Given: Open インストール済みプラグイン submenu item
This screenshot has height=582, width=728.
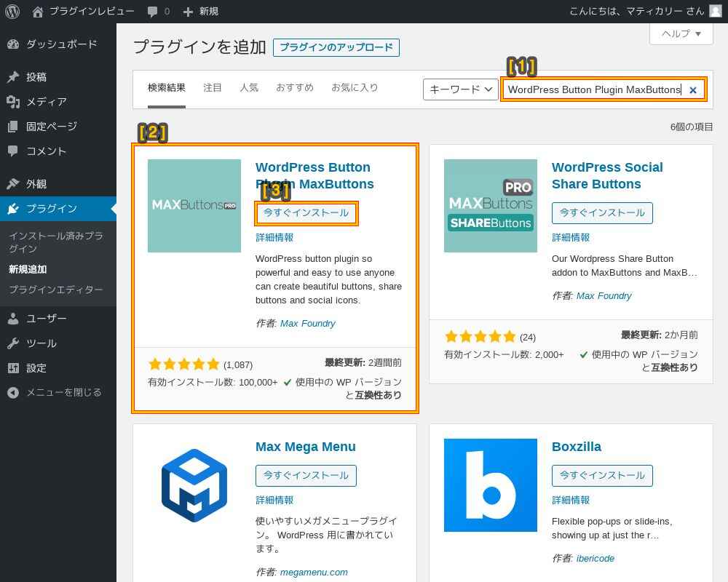Looking at the screenshot, I should (56, 242).
